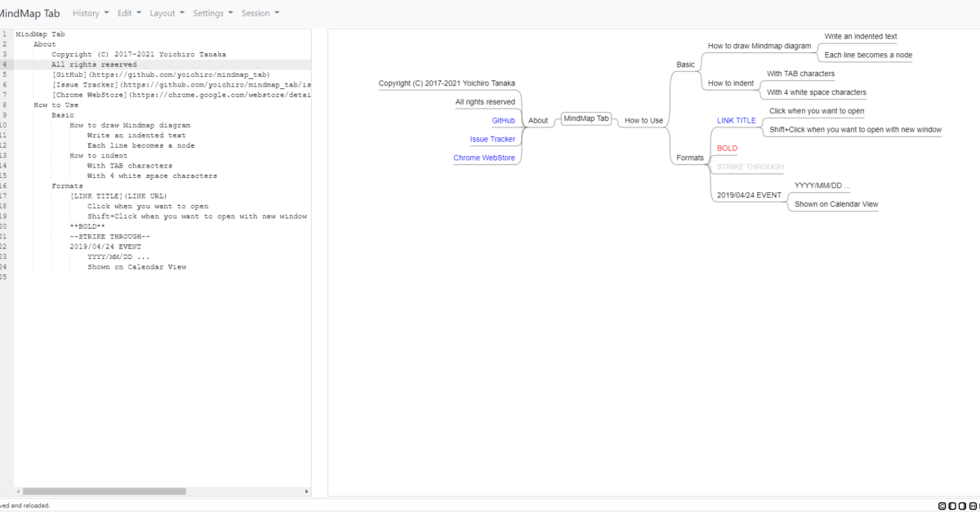Click editor line '2019/04/24 EVENT'
The image size is (980, 513).
click(105, 247)
